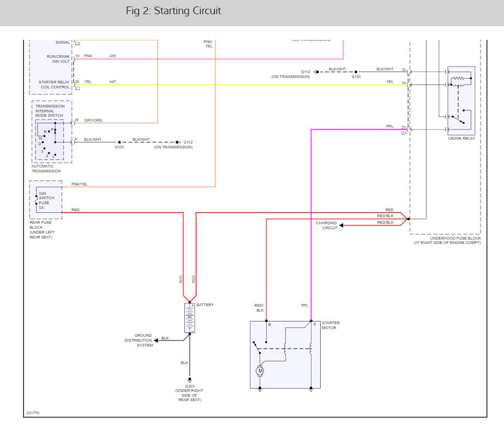Click the 'PPL' label near pin 23
The height and width of the screenshot is (441, 504).
(x=389, y=127)
